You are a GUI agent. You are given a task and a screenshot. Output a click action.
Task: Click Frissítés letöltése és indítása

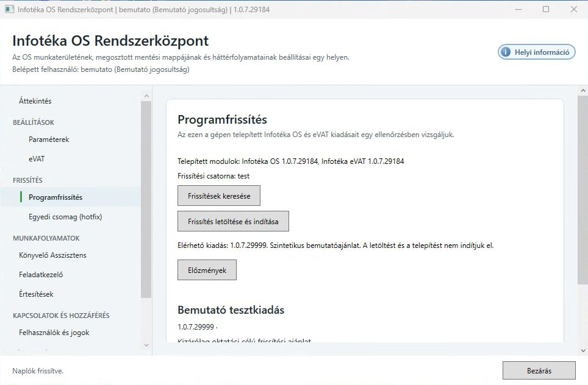pos(233,221)
